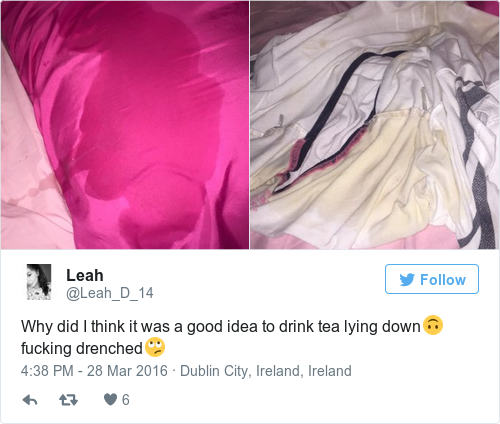This screenshot has height=424, width=500.
Task: Open Leah's profile picture avatar
Action: pos(39,282)
